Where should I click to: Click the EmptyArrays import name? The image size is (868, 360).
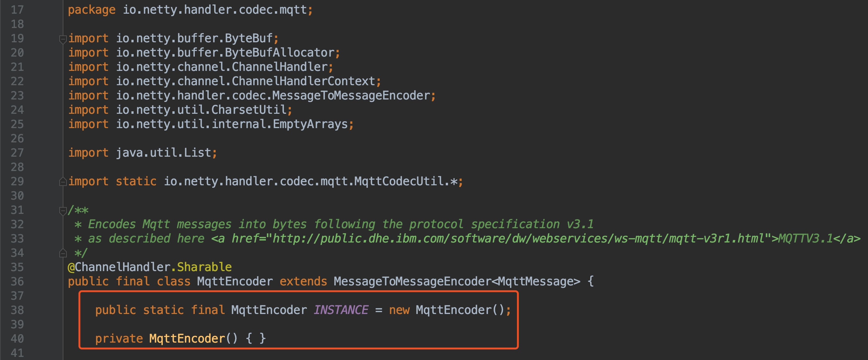coord(310,124)
